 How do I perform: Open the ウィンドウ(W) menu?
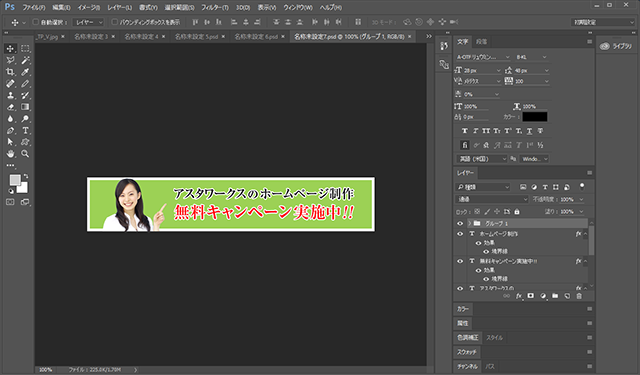point(298,8)
